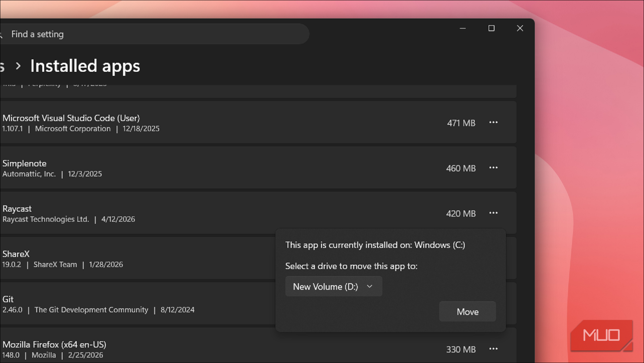Maximize the Settings window
The width and height of the screenshot is (644, 363).
pos(491,28)
